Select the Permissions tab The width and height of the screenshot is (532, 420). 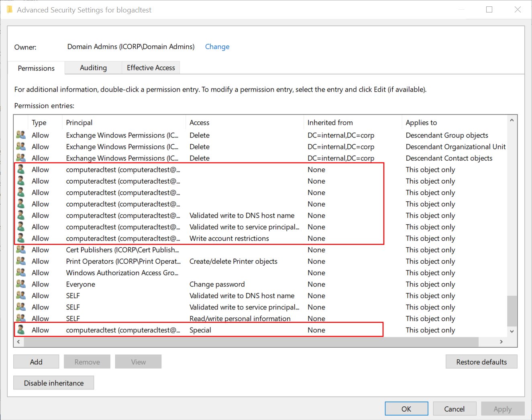click(36, 68)
